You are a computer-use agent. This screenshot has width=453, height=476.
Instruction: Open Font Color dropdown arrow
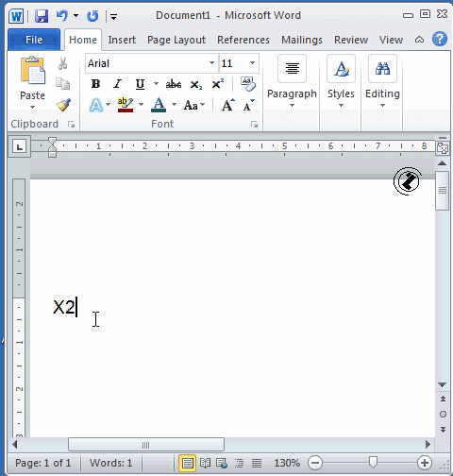tap(174, 105)
